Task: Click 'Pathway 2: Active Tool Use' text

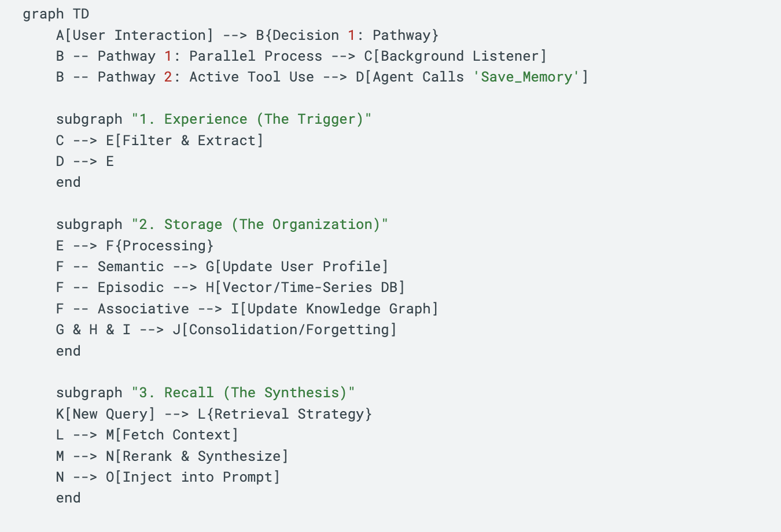Action: tap(205, 77)
